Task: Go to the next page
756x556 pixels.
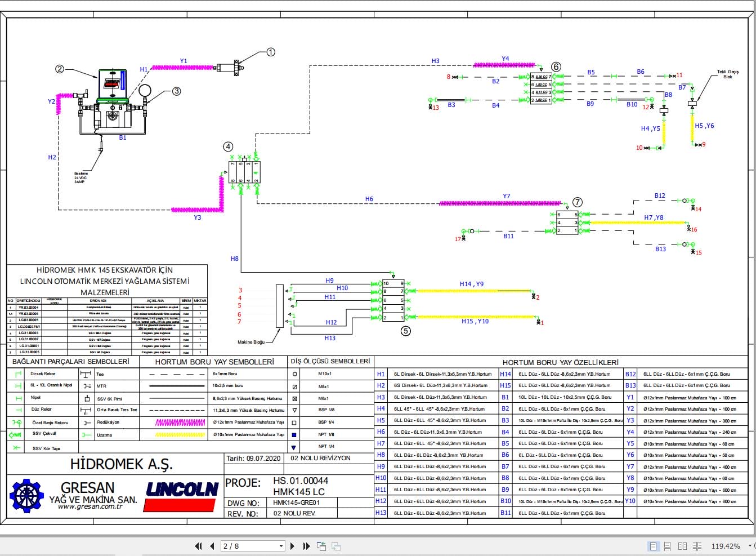Action: coord(292,546)
